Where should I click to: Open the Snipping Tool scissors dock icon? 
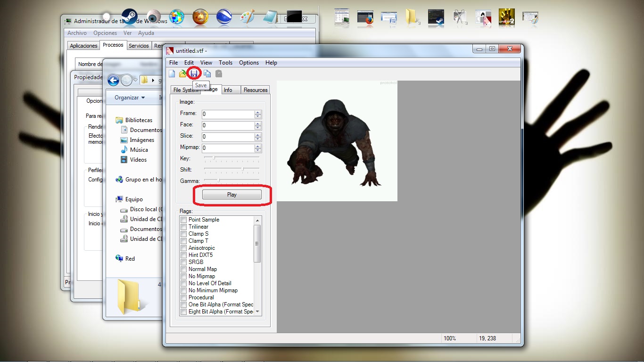click(x=459, y=17)
